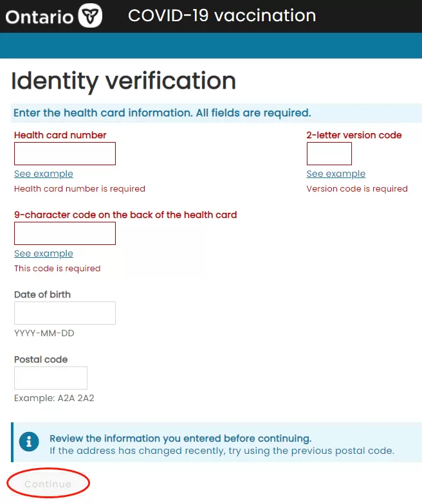Click the Postal code label
422x504 pixels.
point(41,359)
